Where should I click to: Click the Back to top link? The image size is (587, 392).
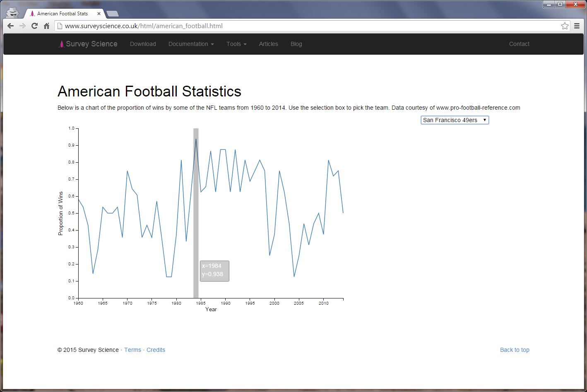pos(515,350)
